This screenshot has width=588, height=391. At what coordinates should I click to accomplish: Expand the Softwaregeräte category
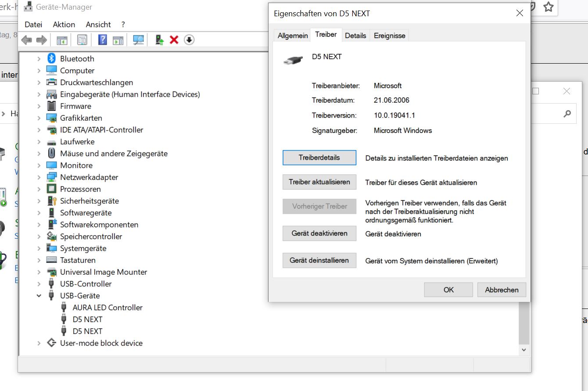click(39, 212)
